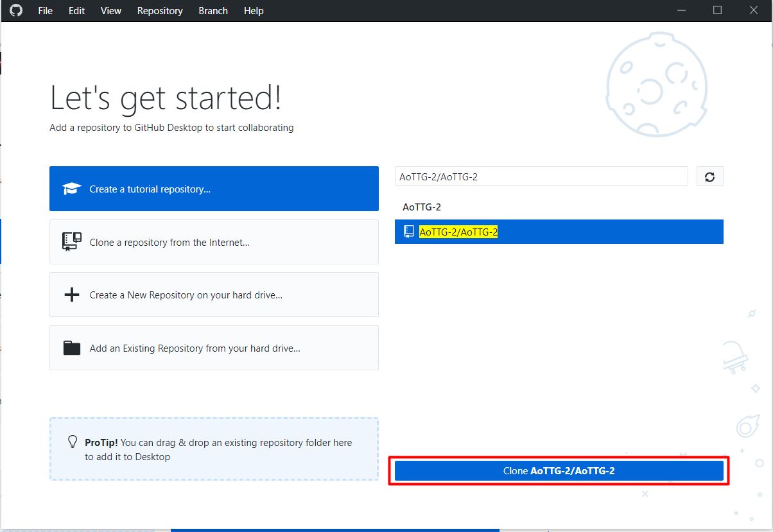Viewport: 773px width, 532px height.
Task: Click the Let's get started! heading
Action: (166, 98)
